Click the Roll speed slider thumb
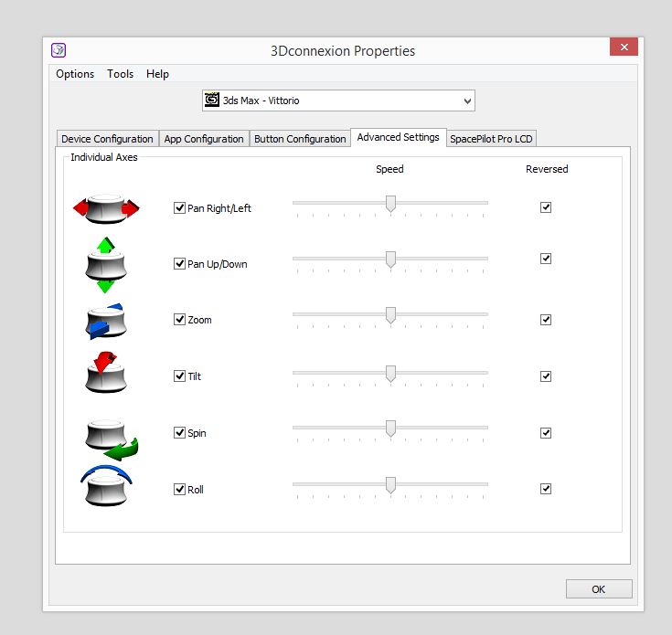The height and width of the screenshot is (635, 672). 390,485
